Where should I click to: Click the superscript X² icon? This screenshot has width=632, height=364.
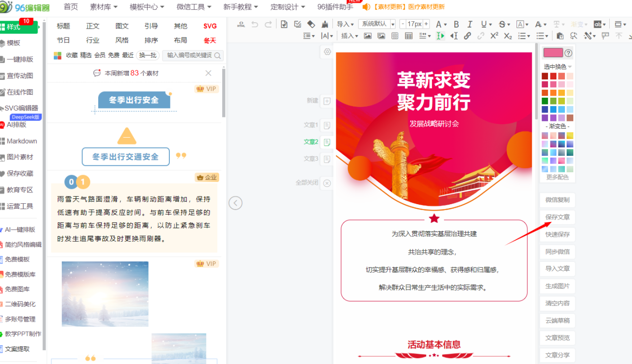[x=494, y=36]
